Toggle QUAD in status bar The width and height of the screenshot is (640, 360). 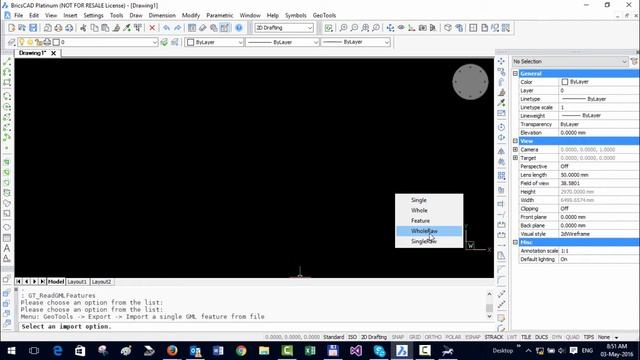point(573,337)
